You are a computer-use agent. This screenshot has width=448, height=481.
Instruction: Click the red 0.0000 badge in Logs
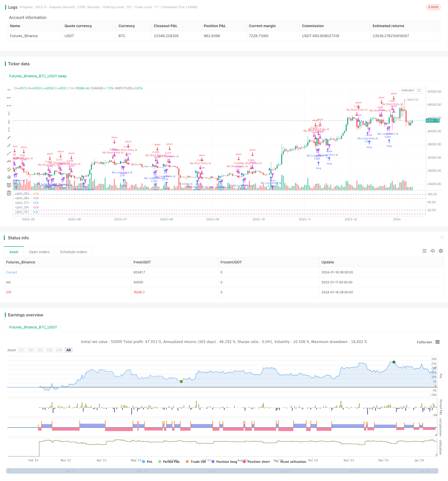point(433,7)
